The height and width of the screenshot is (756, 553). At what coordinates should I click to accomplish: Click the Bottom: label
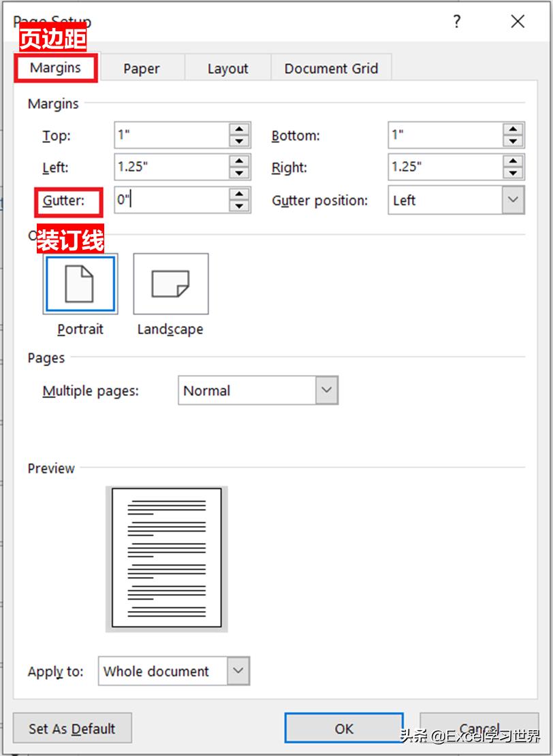pyautogui.click(x=296, y=135)
